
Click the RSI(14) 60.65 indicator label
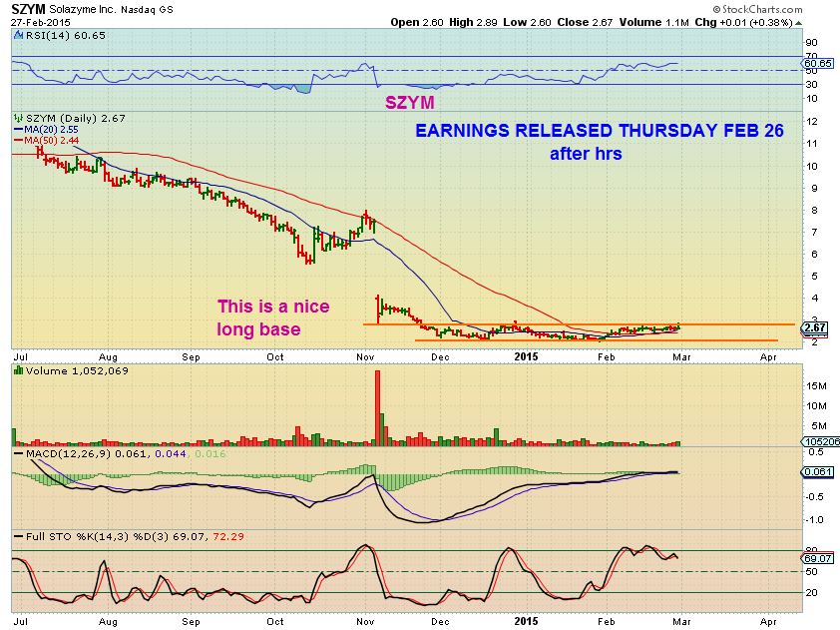(66, 35)
